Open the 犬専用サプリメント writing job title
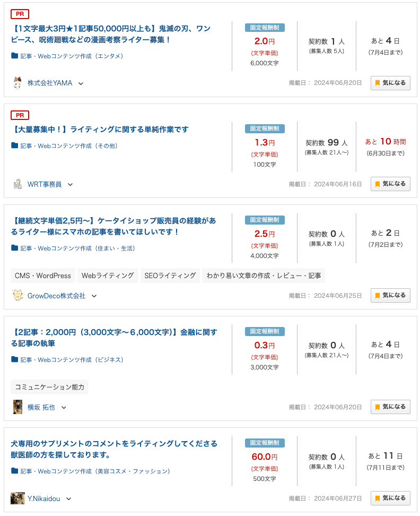Image resolution: width=420 pixels, height=516 pixels. tap(114, 449)
